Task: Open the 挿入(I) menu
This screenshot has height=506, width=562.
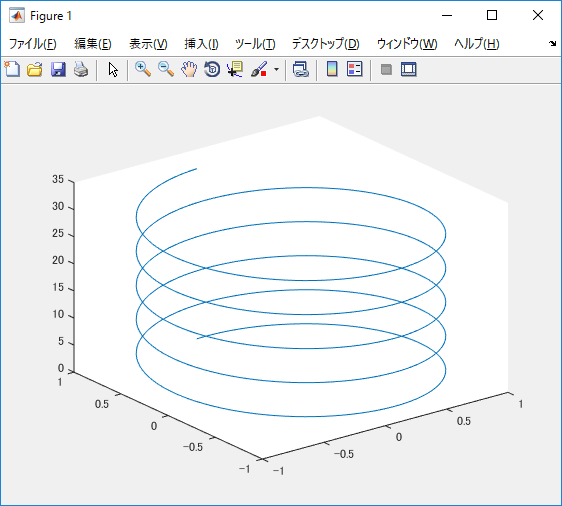Action: (201, 44)
